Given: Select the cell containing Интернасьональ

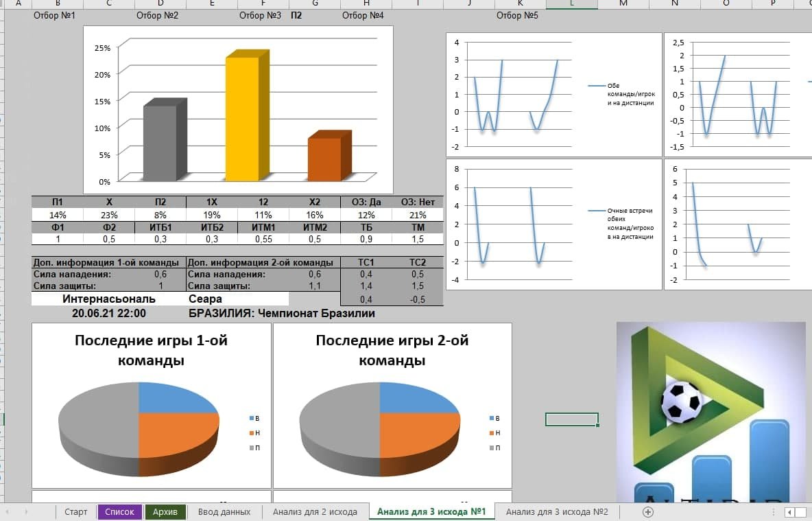Looking at the screenshot, I should [108, 299].
